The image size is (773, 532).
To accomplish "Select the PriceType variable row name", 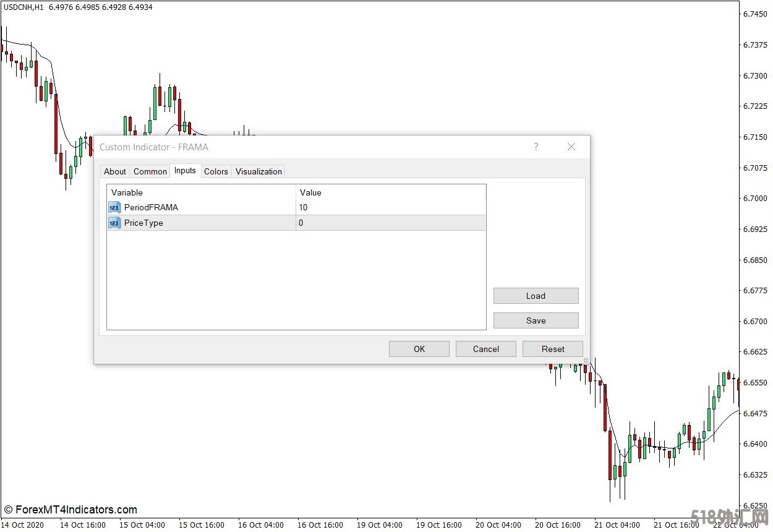I will pyautogui.click(x=143, y=223).
